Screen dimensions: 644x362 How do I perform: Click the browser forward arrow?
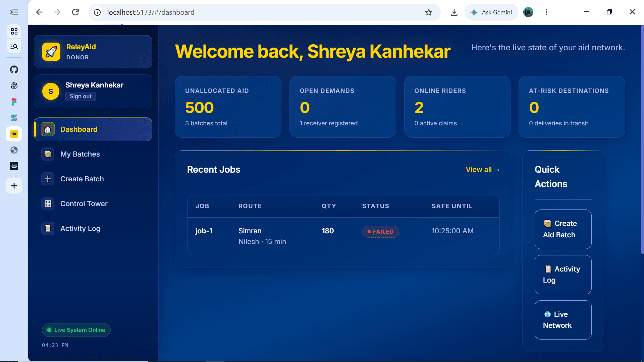click(x=57, y=12)
